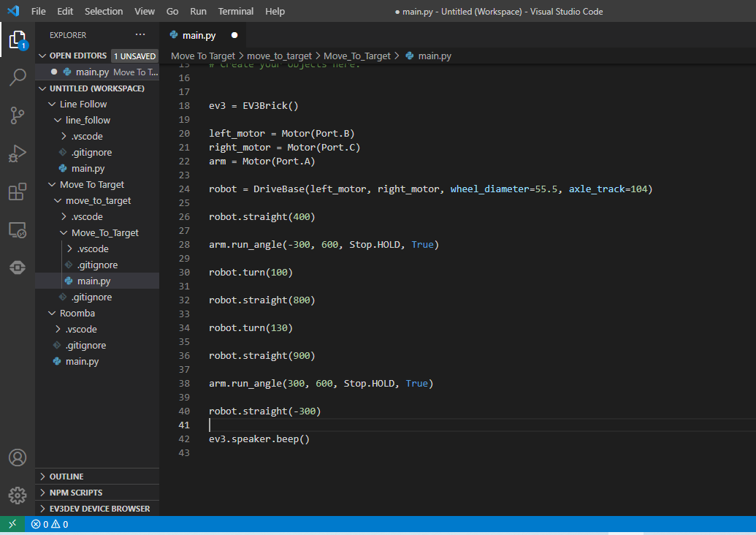756x535 pixels.
Task: Open the Extensions view icon
Action: [x=18, y=191]
